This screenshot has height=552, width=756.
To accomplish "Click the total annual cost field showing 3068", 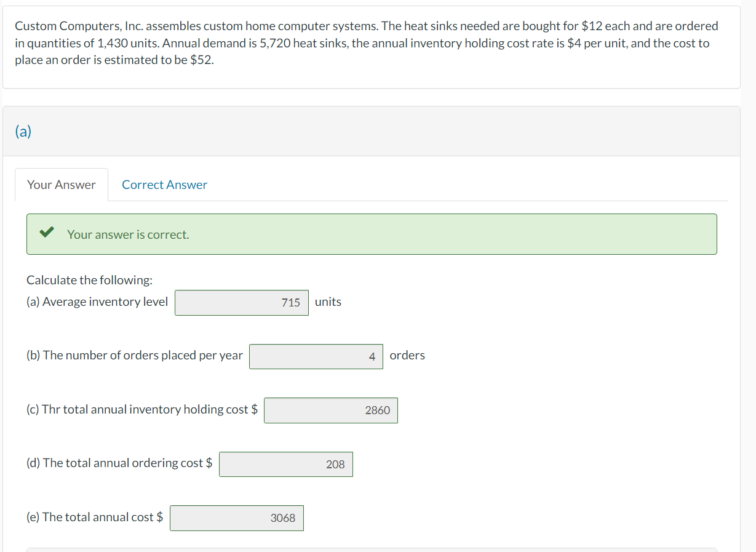I will point(237,518).
